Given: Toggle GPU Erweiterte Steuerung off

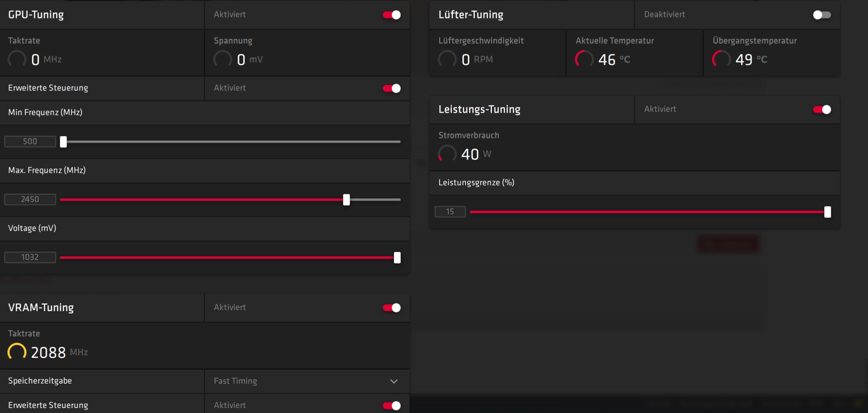Looking at the screenshot, I should [x=392, y=88].
